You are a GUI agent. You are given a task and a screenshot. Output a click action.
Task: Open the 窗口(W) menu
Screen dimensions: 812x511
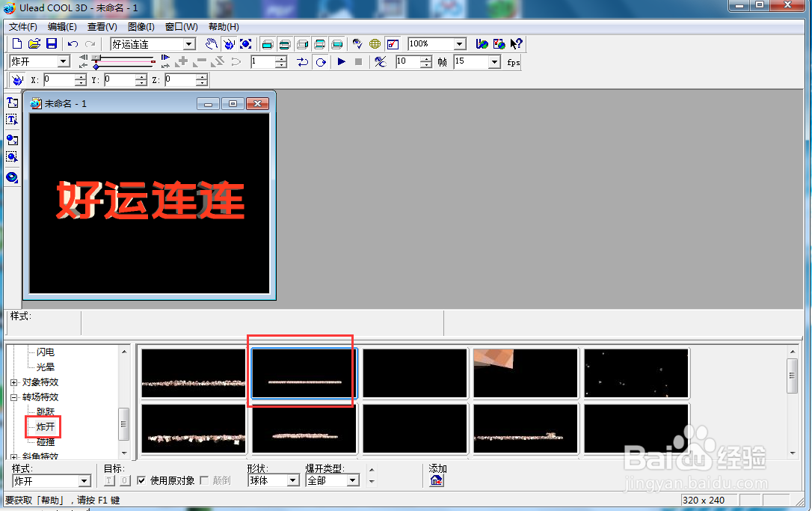coord(181,27)
